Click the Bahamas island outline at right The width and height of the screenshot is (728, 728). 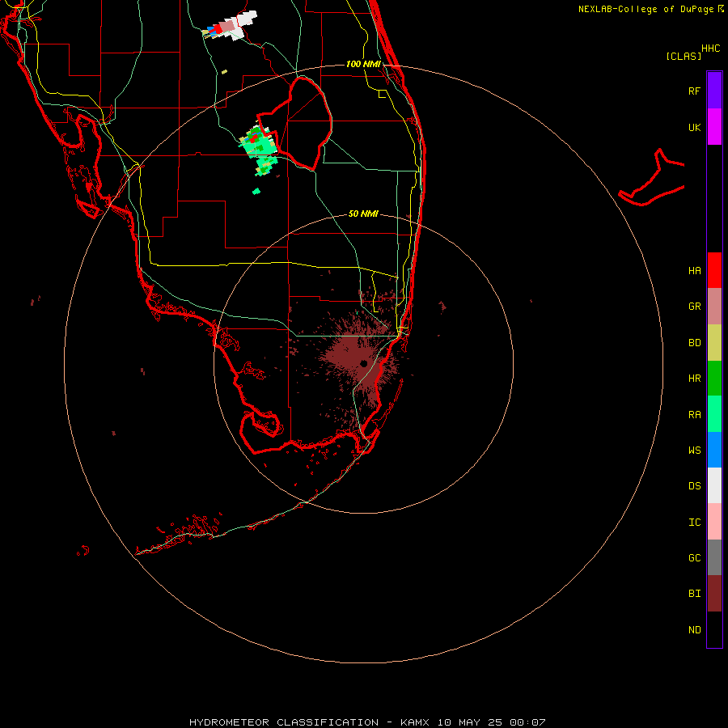(651, 178)
